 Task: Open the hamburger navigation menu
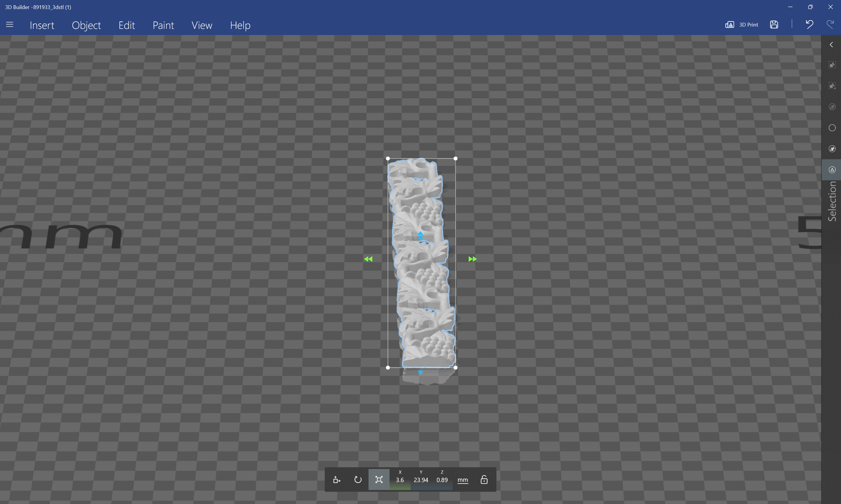(10, 24)
